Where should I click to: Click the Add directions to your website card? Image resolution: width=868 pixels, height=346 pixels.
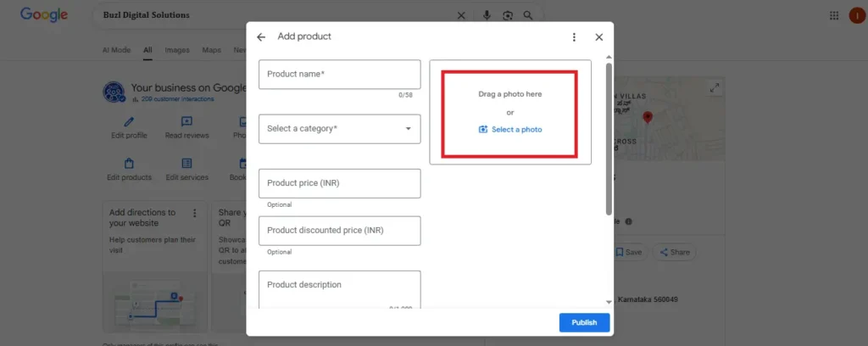pos(155,265)
